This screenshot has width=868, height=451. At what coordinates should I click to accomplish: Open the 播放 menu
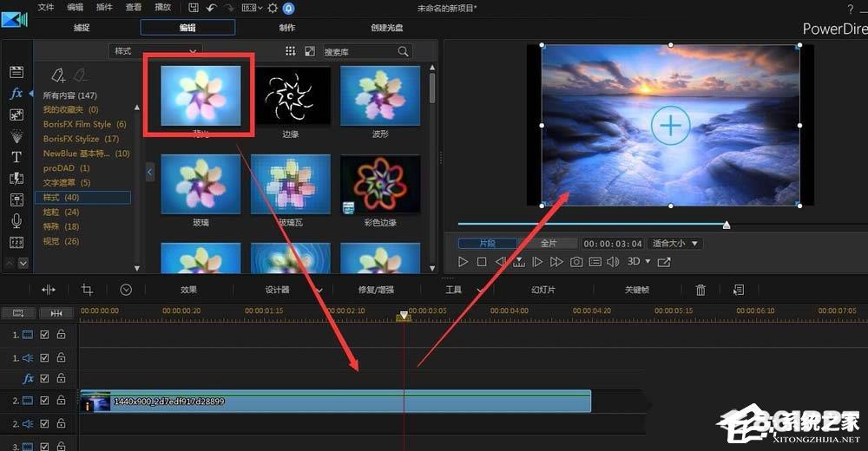tap(163, 7)
